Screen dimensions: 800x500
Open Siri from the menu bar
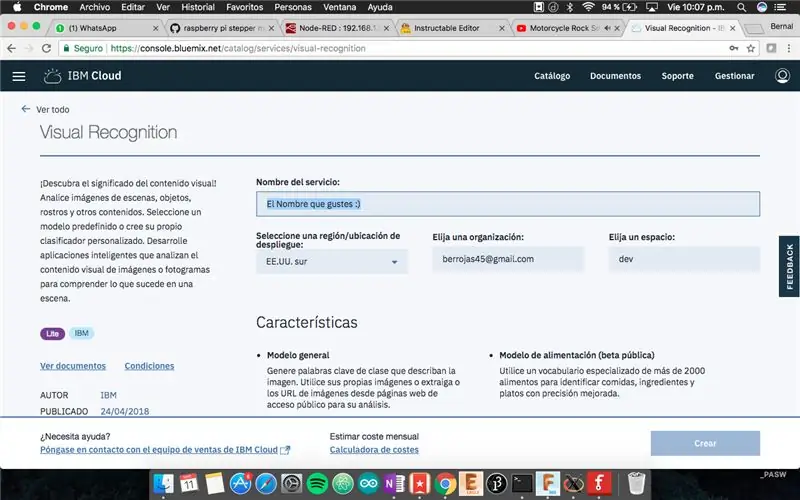[762, 7]
